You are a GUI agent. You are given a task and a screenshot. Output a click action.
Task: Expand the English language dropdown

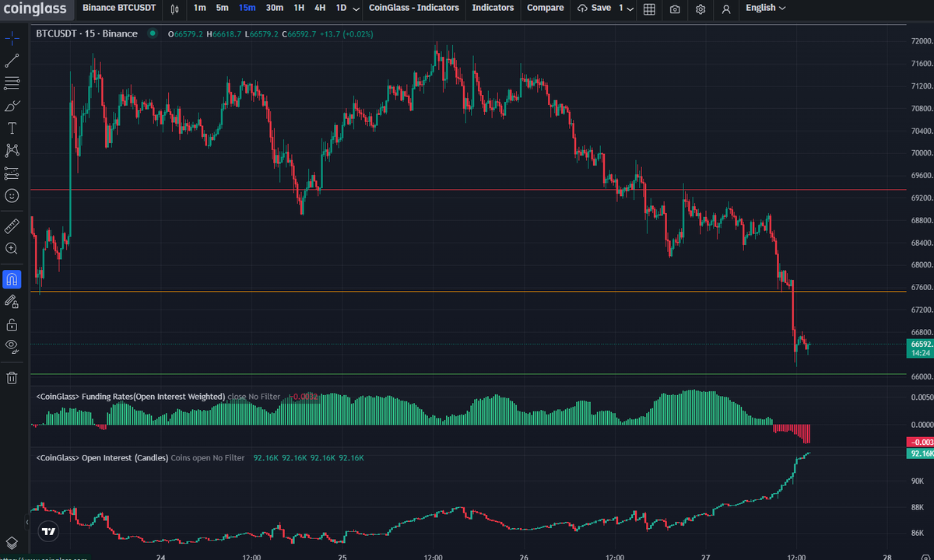[x=765, y=8]
